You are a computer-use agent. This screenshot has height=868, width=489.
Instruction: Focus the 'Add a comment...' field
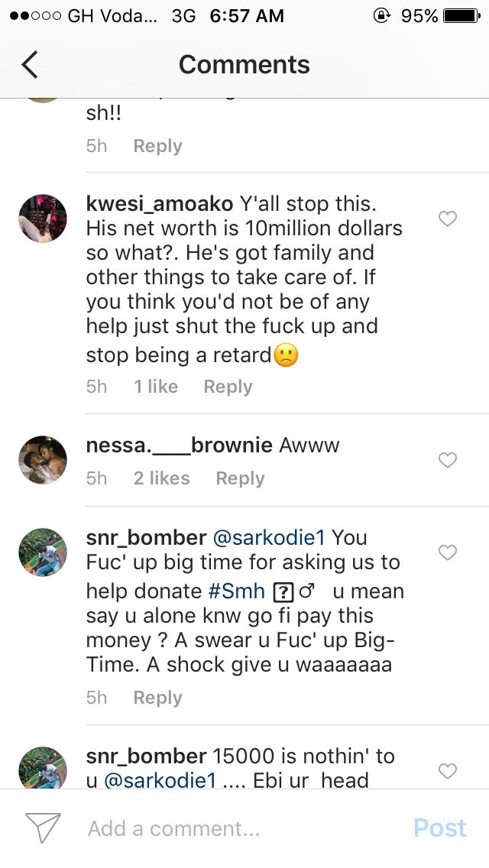coord(229,828)
